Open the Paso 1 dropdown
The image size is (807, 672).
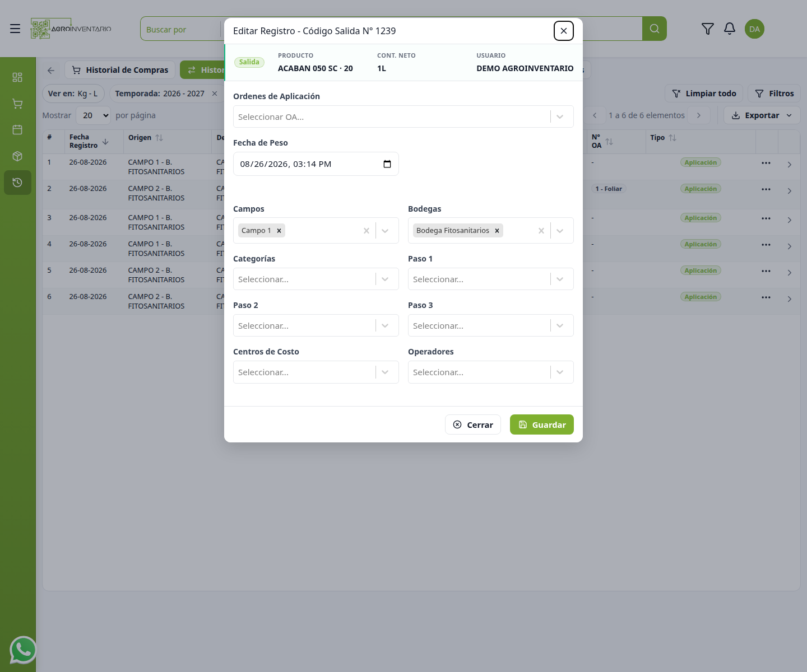[x=491, y=279]
